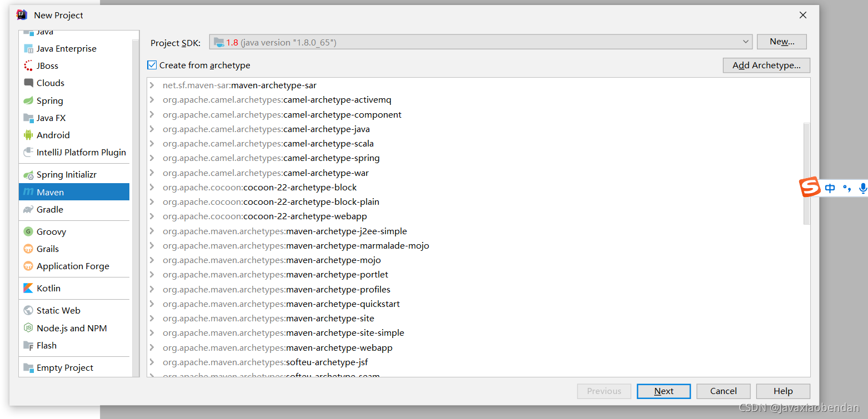Expand the maven-archetype-sar node
This screenshot has width=868, height=419.
click(x=152, y=85)
